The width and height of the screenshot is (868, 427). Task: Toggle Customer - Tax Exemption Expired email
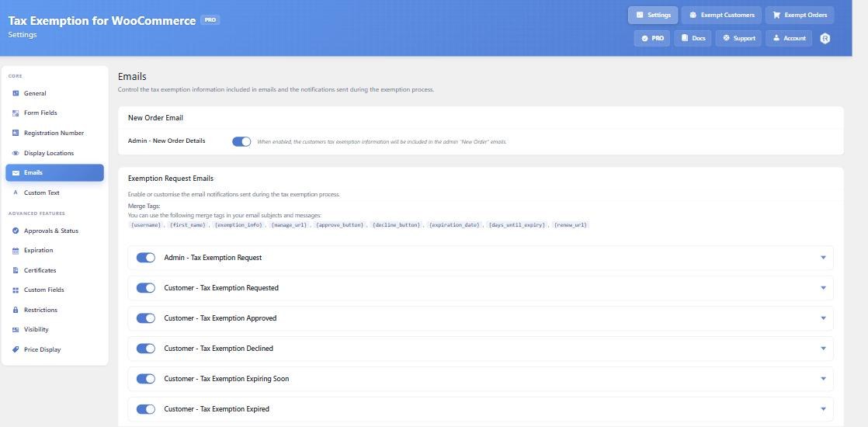point(146,409)
